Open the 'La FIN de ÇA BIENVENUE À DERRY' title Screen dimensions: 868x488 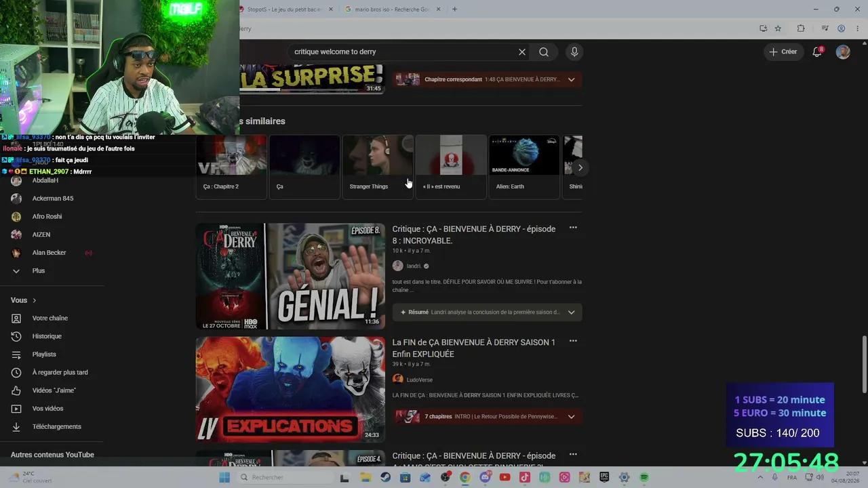coord(474,348)
